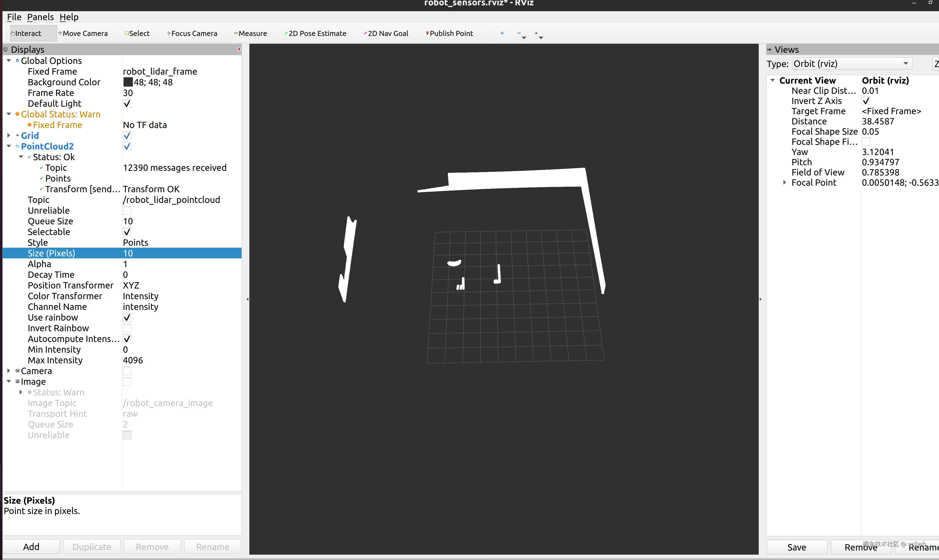The width and height of the screenshot is (939, 560).
Task: Enable the Camera display checkbox
Action: click(x=127, y=371)
